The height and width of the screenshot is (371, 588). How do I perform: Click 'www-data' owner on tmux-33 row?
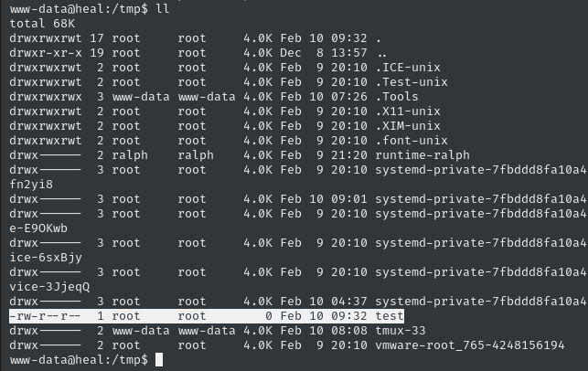(141, 331)
